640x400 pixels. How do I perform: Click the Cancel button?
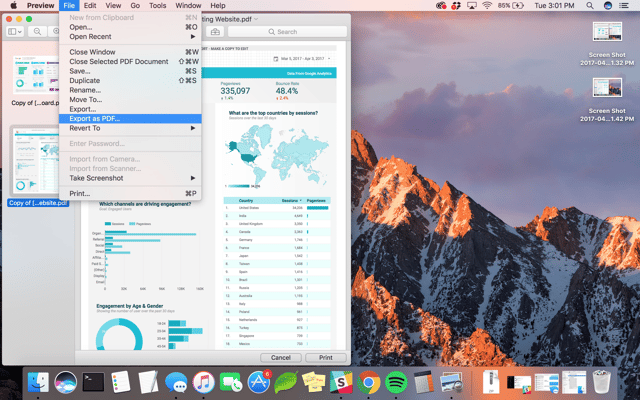click(280, 357)
